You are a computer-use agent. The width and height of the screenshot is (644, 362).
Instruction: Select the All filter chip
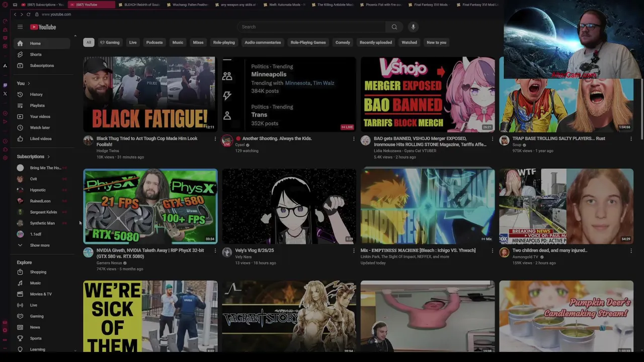[89, 42]
